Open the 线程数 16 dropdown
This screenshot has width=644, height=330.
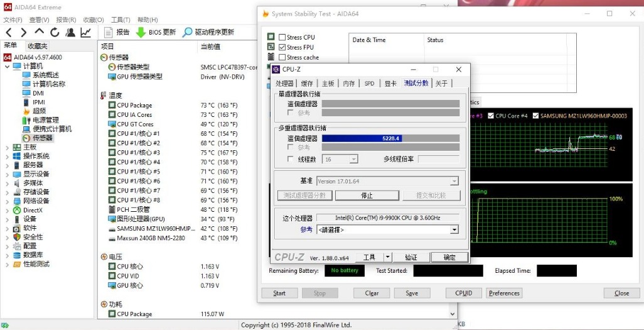click(x=353, y=159)
